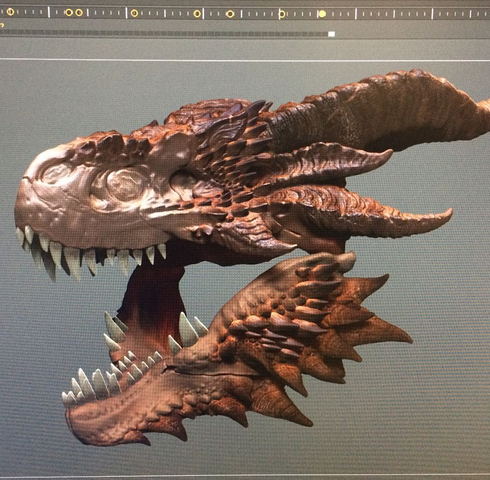
Task: Select the first hollow keyframe on timeline
Action: [x=10, y=12]
